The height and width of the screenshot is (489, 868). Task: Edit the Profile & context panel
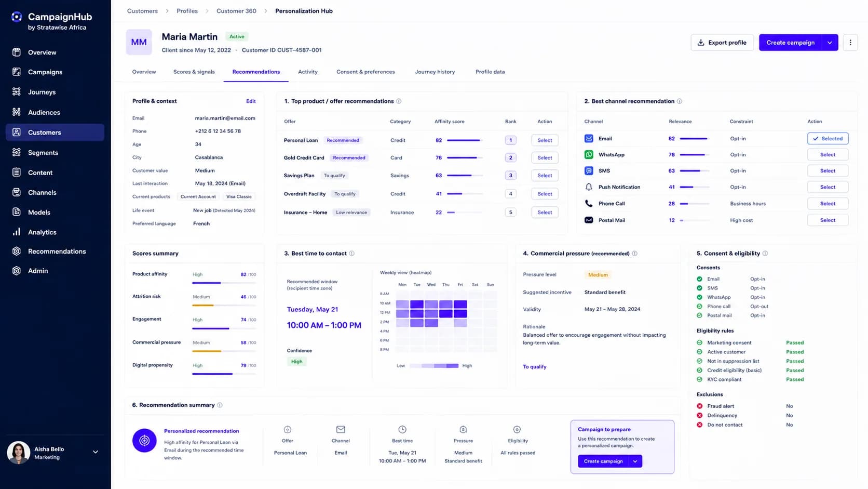point(251,101)
